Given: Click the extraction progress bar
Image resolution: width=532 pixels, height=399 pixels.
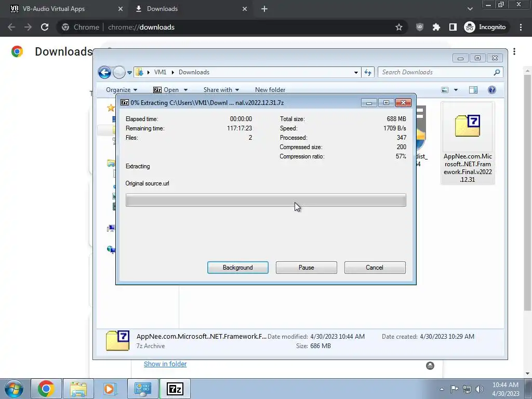Looking at the screenshot, I should (x=265, y=200).
